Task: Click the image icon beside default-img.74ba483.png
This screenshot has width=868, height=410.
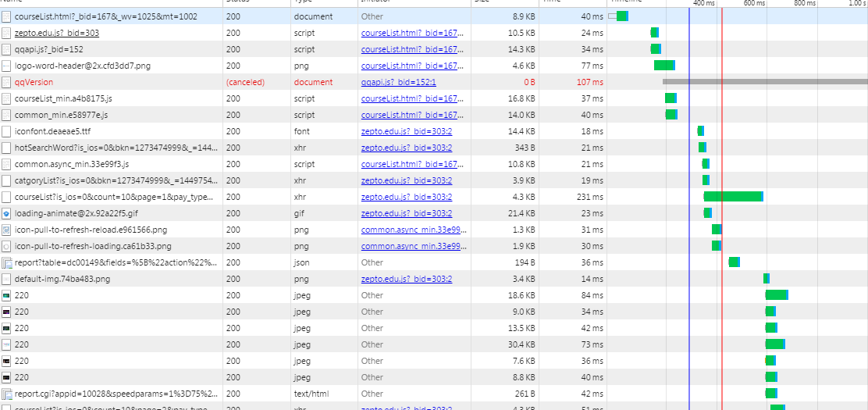Action: click(x=6, y=280)
